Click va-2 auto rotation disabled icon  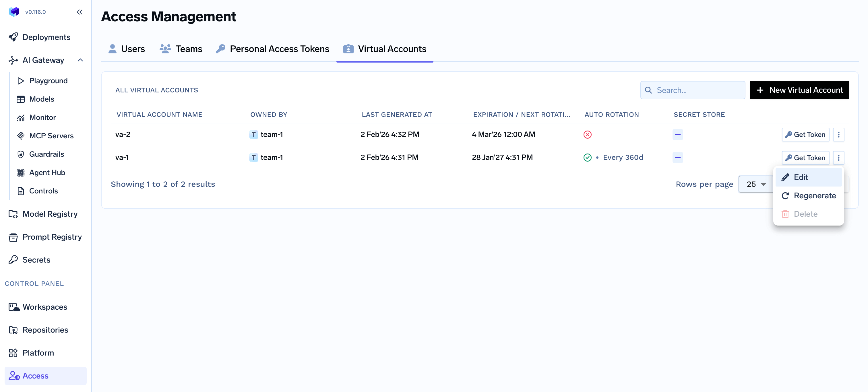tap(587, 135)
